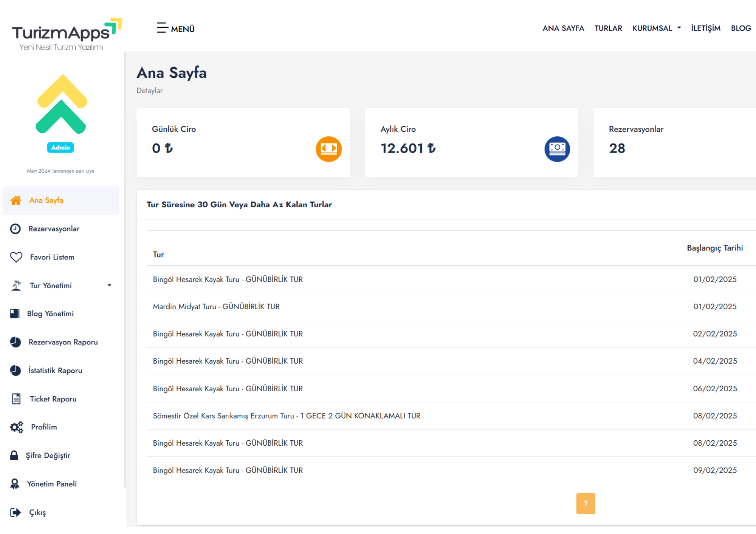
Task: Open the BLOG top navigation link
Action: click(x=741, y=28)
